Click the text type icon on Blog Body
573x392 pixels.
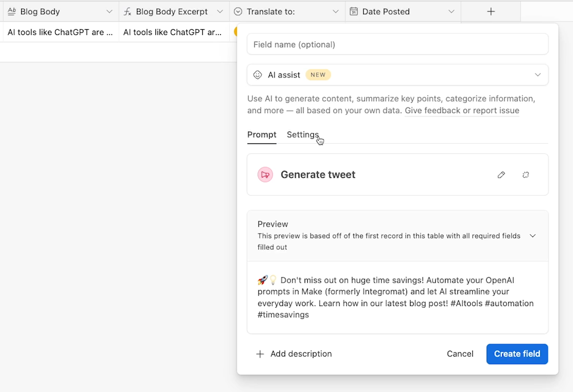(x=12, y=12)
